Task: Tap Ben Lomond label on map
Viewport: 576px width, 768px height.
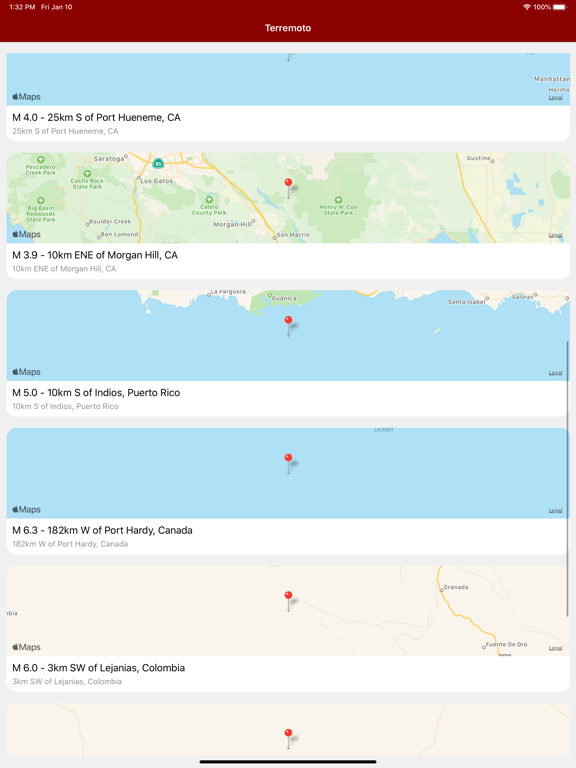Action: coord(120,235)
